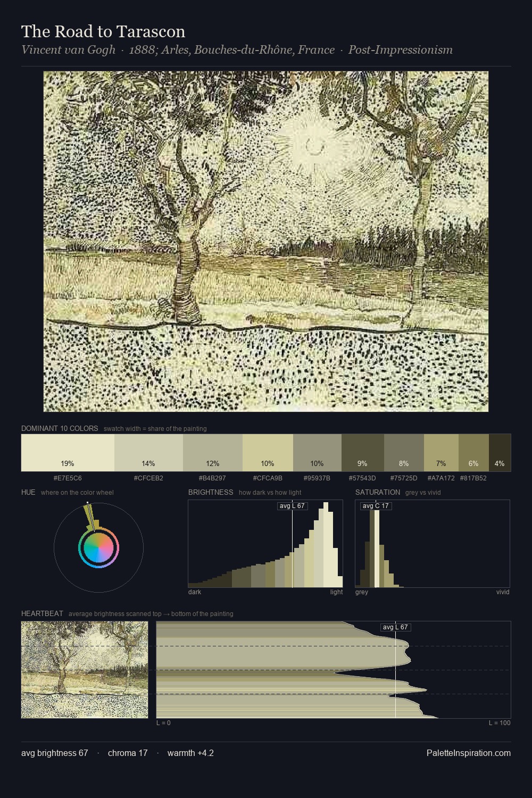Image resolution: width=532 pixels, height=798 pixels.
Task: Click the 'dark' axis label
Action: tap(195, 592)
